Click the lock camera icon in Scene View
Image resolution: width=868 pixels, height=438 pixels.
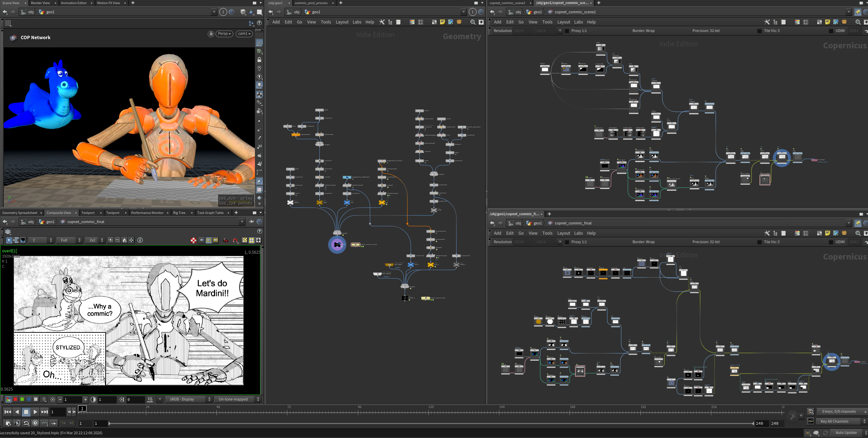[211, 34]
